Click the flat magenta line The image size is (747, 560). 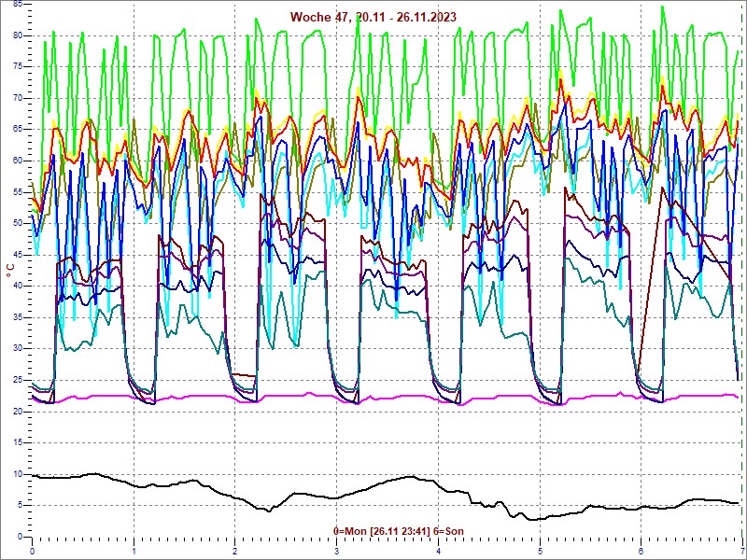(x=373, y=395)
